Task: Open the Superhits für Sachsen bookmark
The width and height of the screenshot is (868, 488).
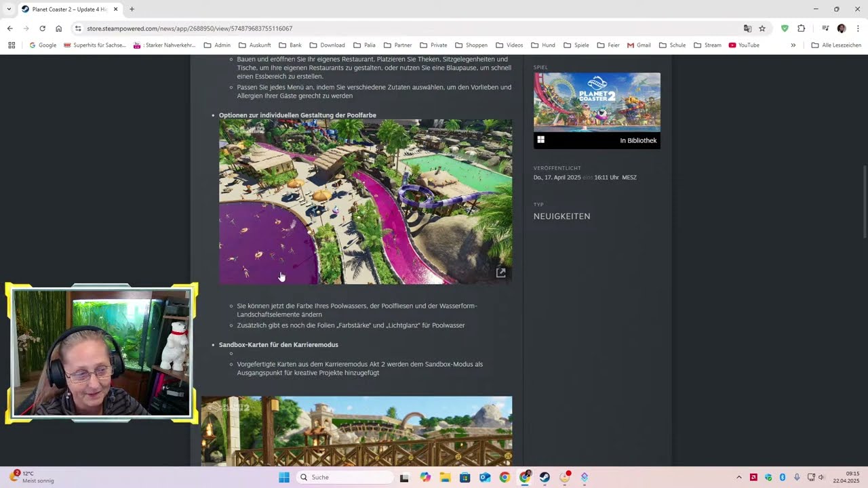Action: pos(94,45)
